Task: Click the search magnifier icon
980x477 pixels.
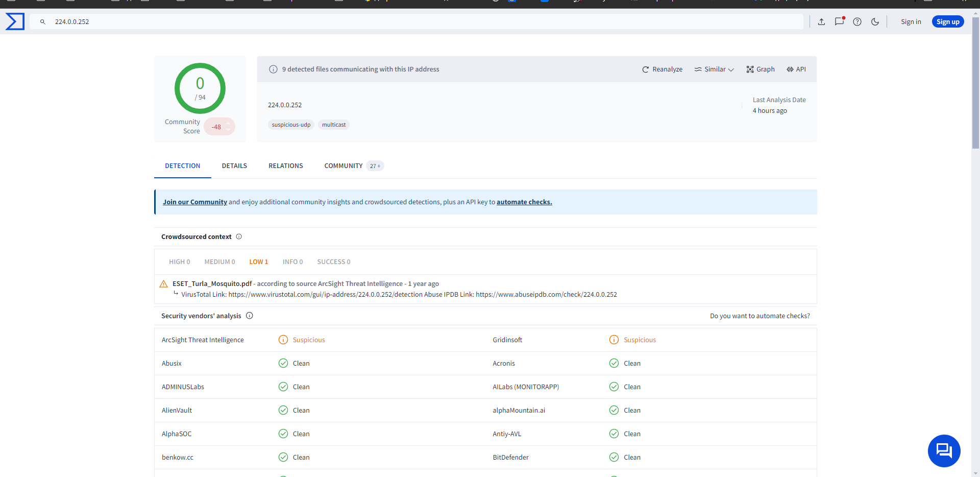Action: coord(43,22)
